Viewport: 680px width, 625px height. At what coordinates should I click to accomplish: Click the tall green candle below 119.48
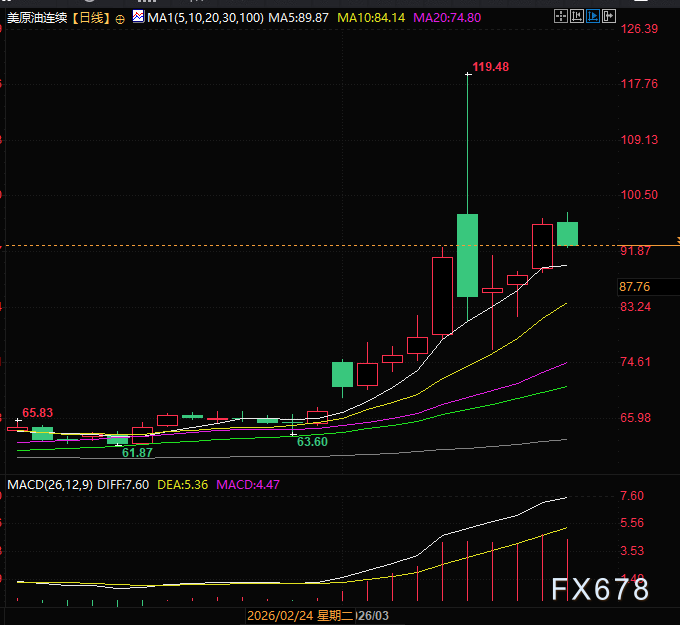[x=468, y=255]
